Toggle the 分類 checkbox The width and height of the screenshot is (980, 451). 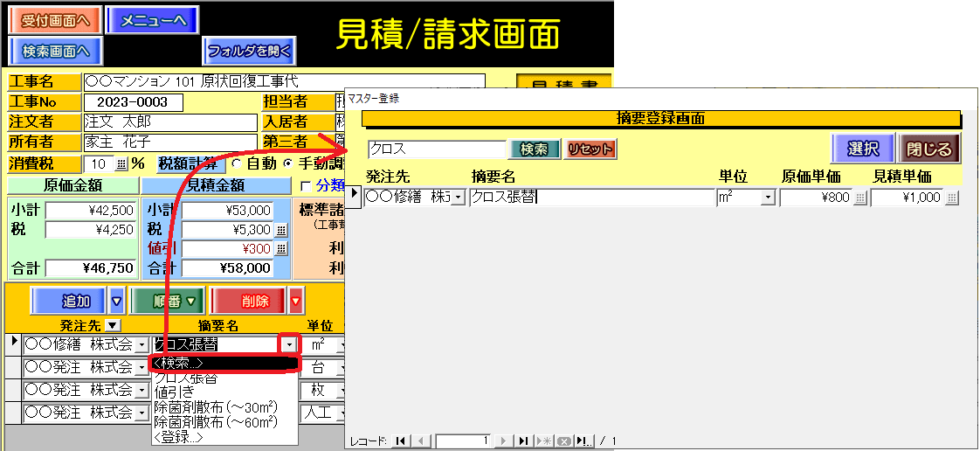(x=305, y=185)
